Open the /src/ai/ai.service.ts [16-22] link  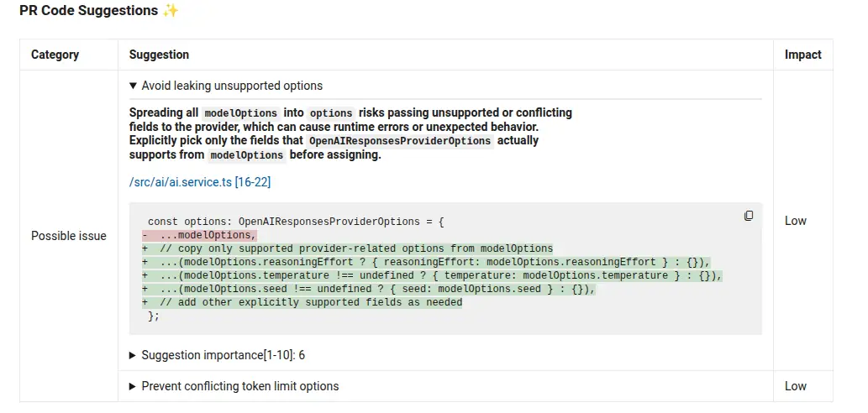point(200,182)
